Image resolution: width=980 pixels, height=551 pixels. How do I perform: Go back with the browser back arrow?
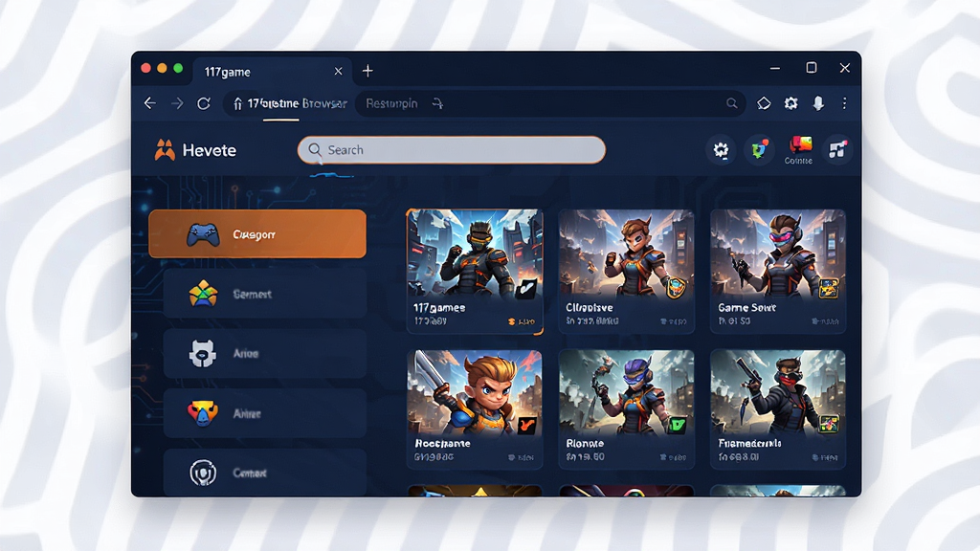click(x=150, y=103)
